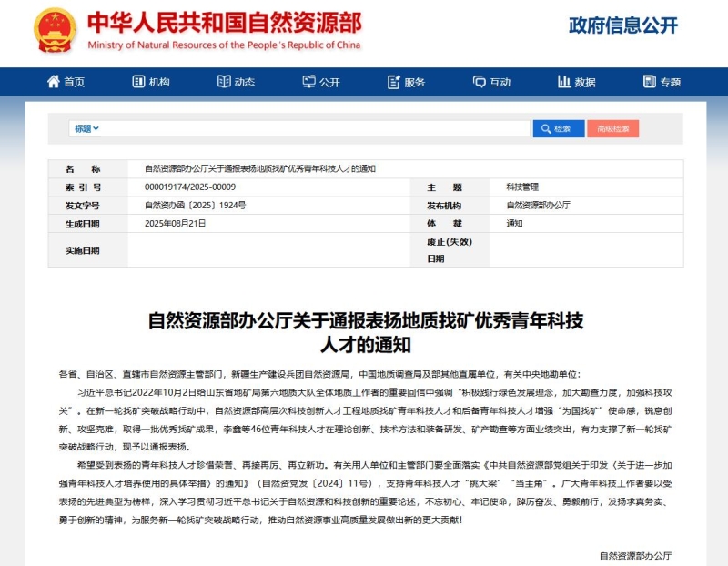728x566 pixels.
Task: Click the national emblem logo
Action: pos(56,30)
